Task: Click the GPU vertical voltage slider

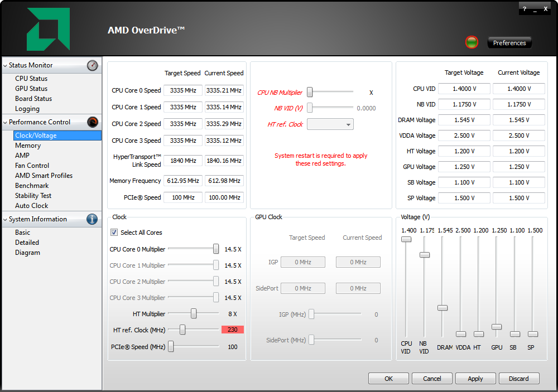Action: pyautogui.click(x=497, y=327)
